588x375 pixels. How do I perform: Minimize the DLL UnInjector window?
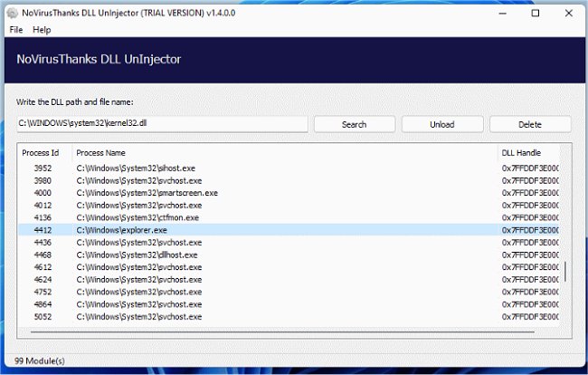[x=502, y=14]
